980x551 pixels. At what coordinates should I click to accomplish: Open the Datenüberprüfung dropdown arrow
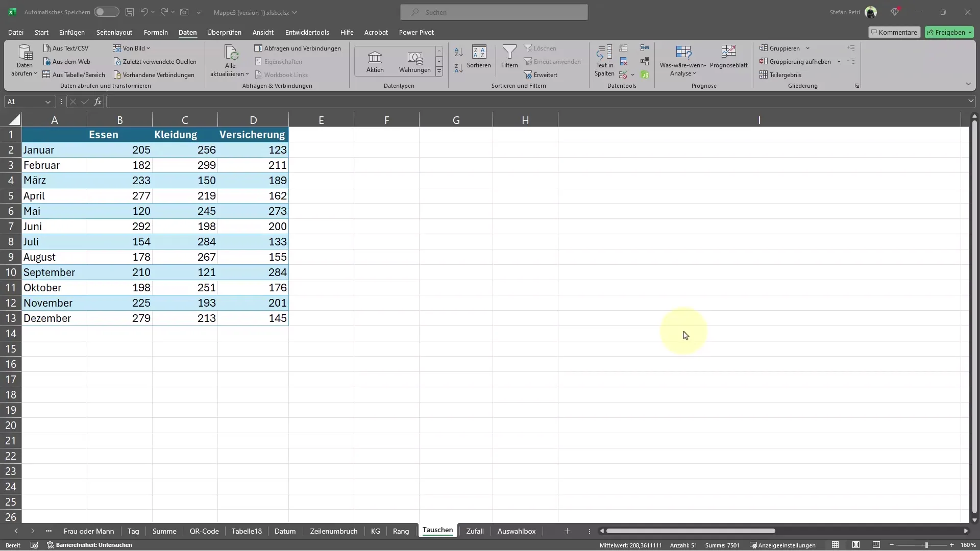(632, 74)
